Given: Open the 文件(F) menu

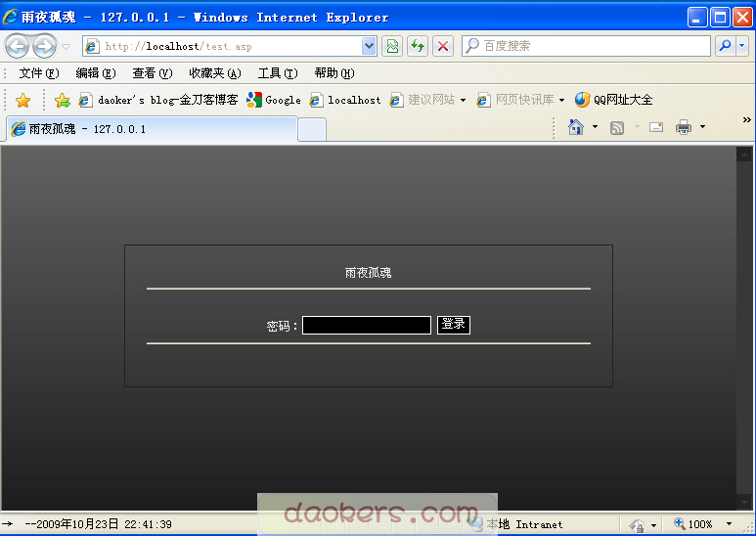Looking at the screenshot, I should tap(38, 73).
